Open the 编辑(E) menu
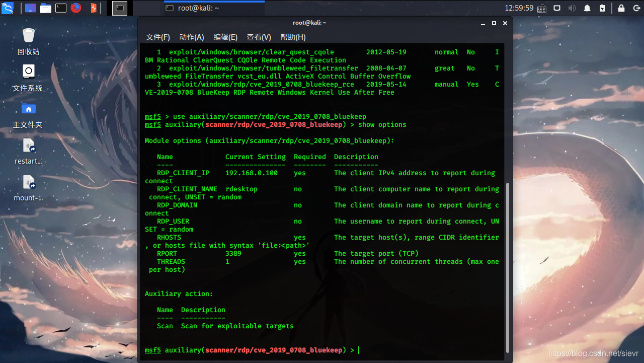The width and height of the screenshot is (644, 363). (225, 37)
